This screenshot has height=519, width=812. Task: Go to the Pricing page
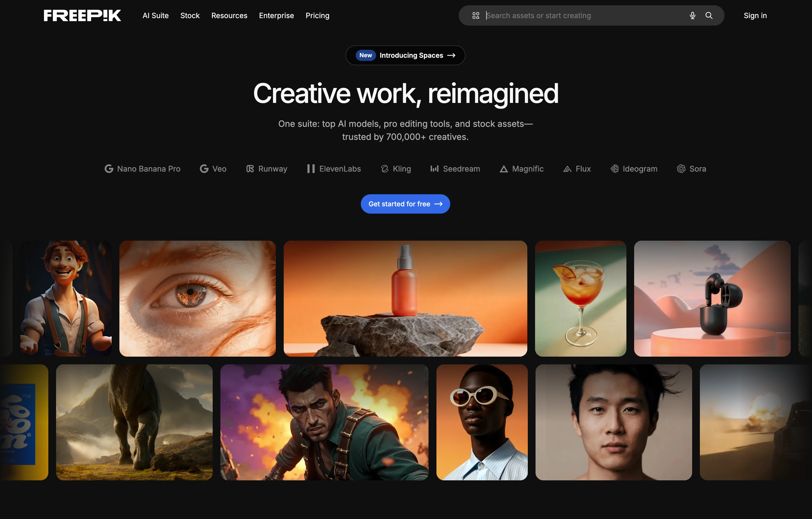(x=317, y=15)
